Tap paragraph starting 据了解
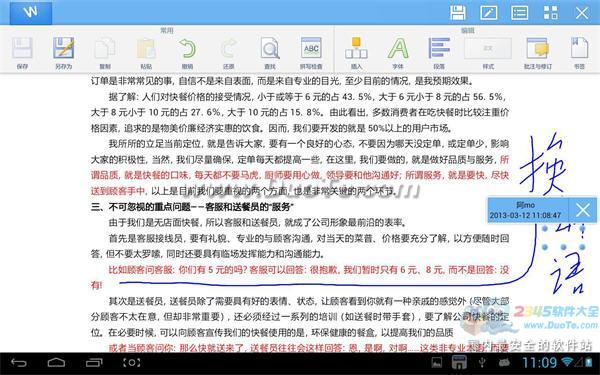Viewport: 600px width, 375px height. (300, 112)
